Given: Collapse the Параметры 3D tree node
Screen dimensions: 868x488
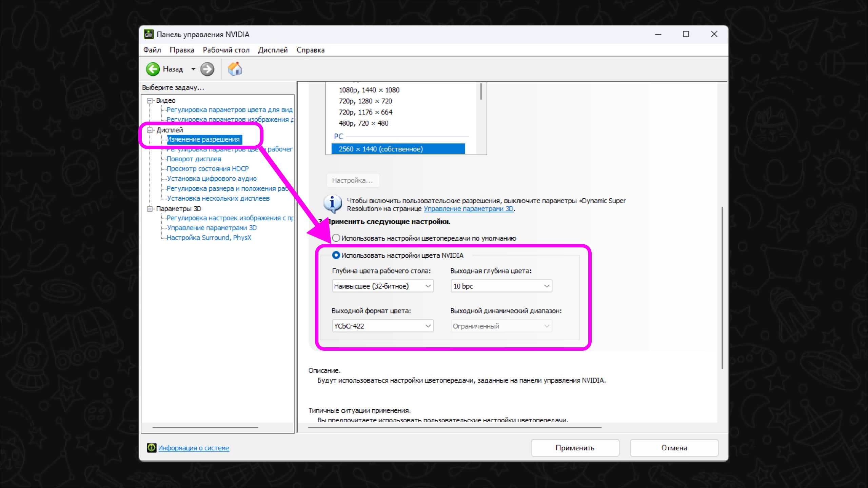Looking at the screenshot, I should coord(150,209).
